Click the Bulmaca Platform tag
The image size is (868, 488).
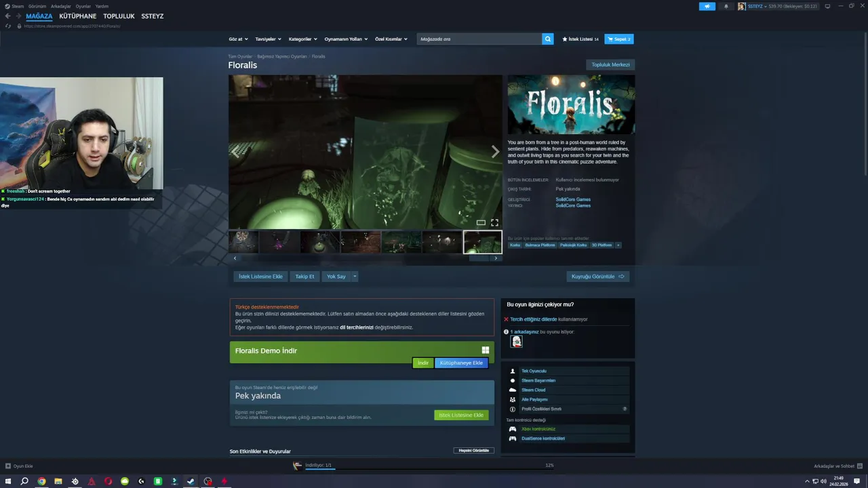[540, 245]
